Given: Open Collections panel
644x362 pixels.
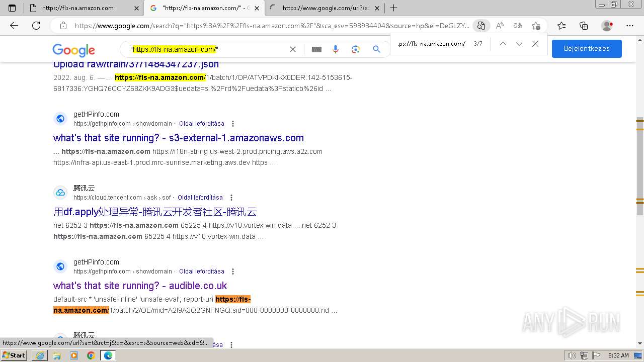Looking at the screenshot, I should [584, 26].
